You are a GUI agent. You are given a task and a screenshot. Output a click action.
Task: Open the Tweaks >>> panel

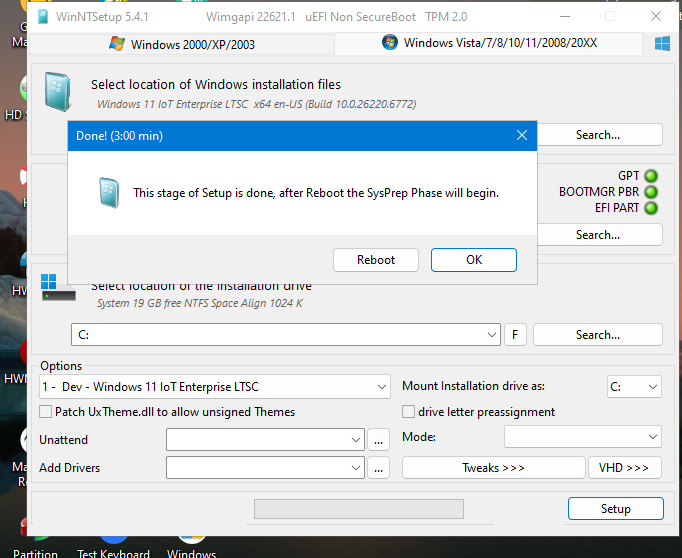[494, 468]
